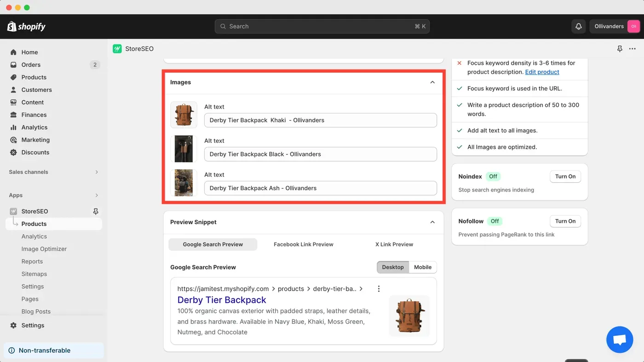Click the Ash backpack alt text field
The image size is (644, 362).
[x=321, y=188]
